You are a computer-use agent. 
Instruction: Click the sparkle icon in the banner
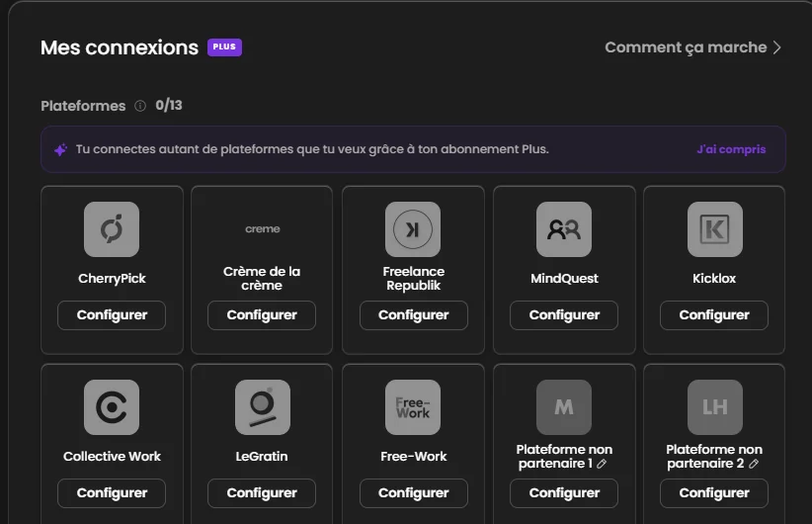pyautogui.click(x=60, y=150)
